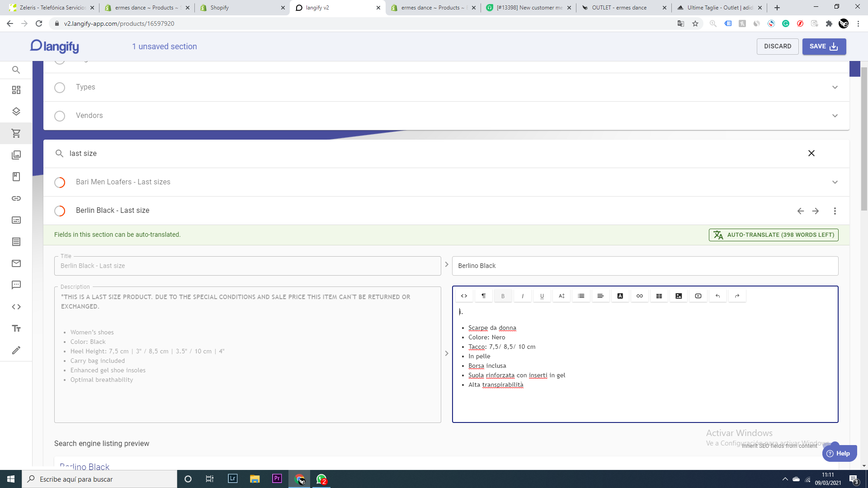Insert link using editor toolbar
Image resolution: width=868 pixels, height=488 pixels.
640,296
